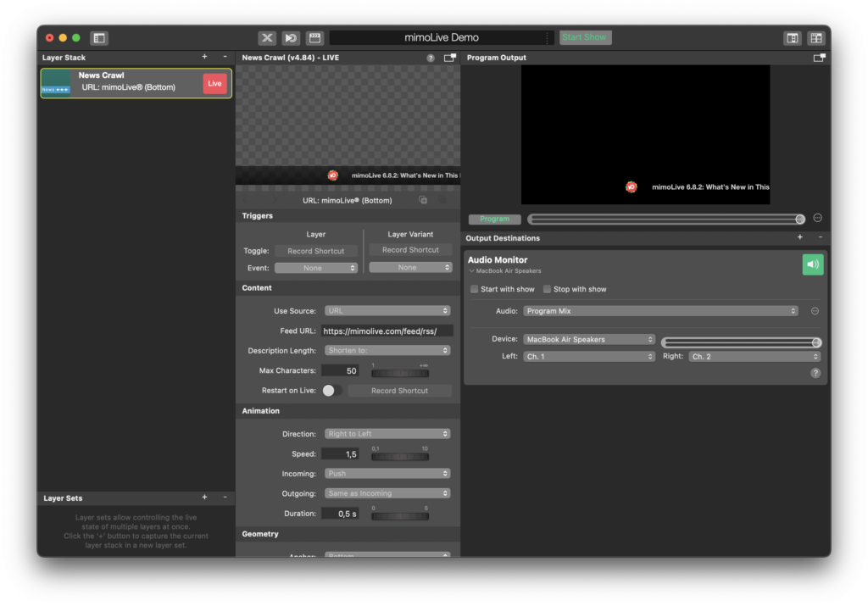Remove layer with Layer Stack minus
Viewport: 868px width, 606px height.
[x=225, y=57]
